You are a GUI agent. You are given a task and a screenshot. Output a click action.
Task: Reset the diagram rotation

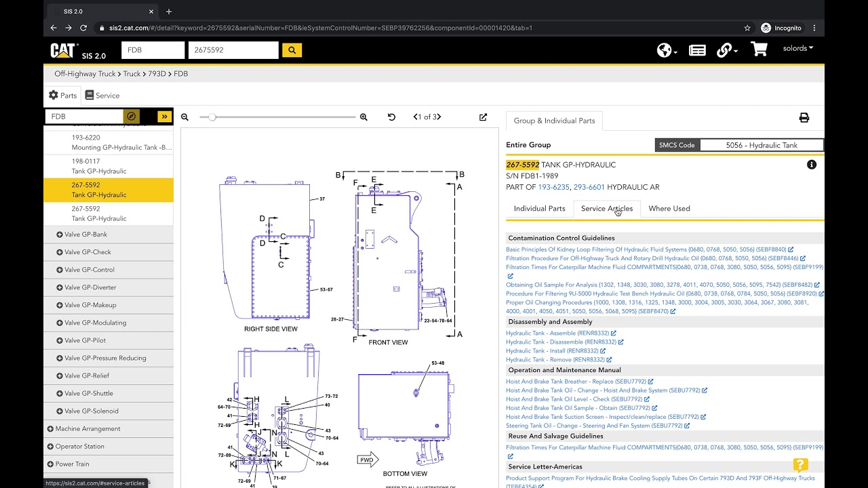[x=391, y=117]
